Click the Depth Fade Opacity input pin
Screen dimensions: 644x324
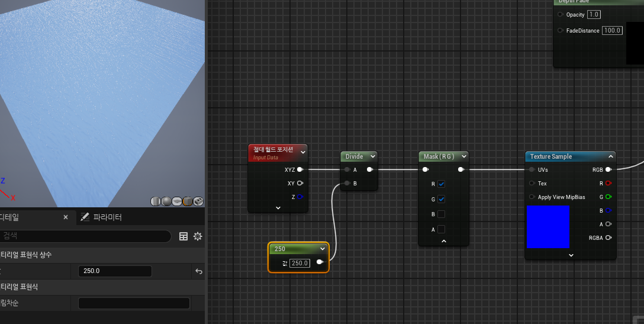click(560, 14)
